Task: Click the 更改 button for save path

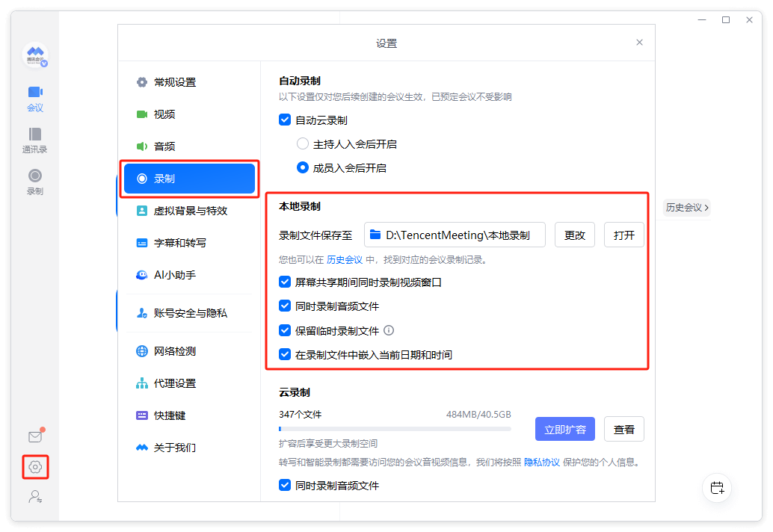Action: tap(575, 235)
